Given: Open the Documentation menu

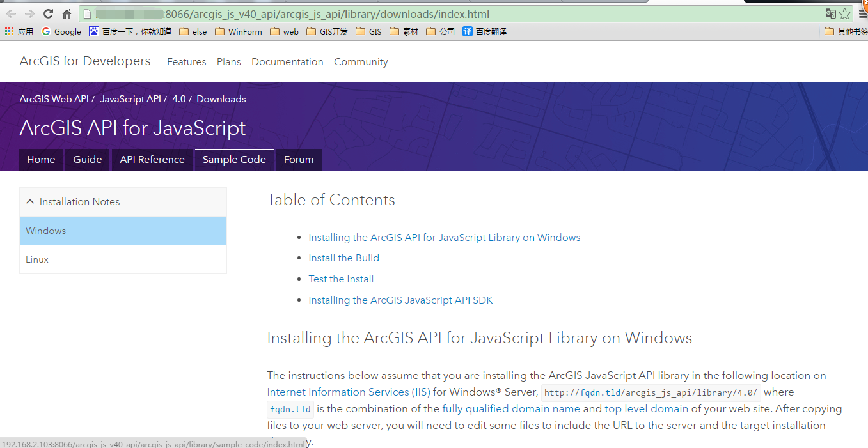Looking at the screenshot, I should tap(287, 62).
